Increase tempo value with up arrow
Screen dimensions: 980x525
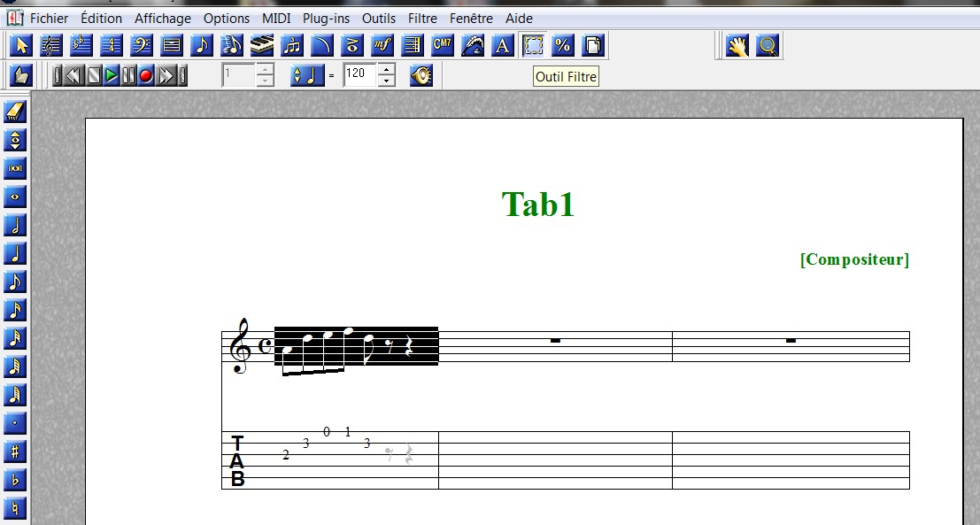click(x=386, y=70)
